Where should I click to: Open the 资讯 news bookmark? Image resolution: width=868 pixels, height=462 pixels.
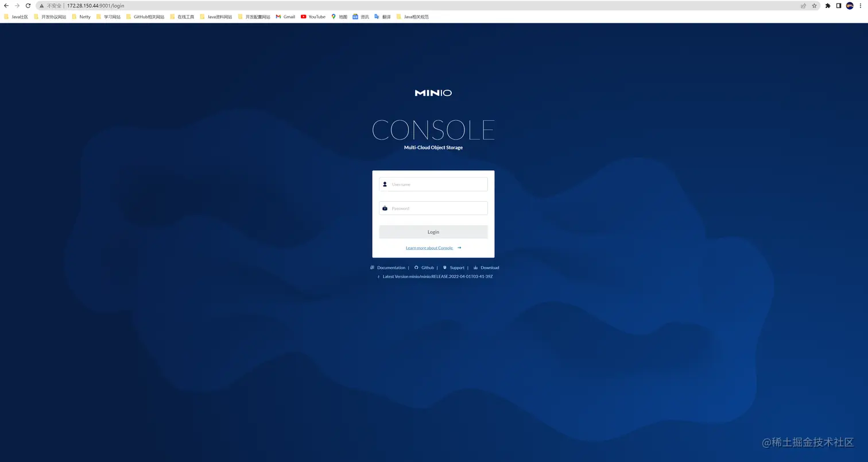(361, 17)
